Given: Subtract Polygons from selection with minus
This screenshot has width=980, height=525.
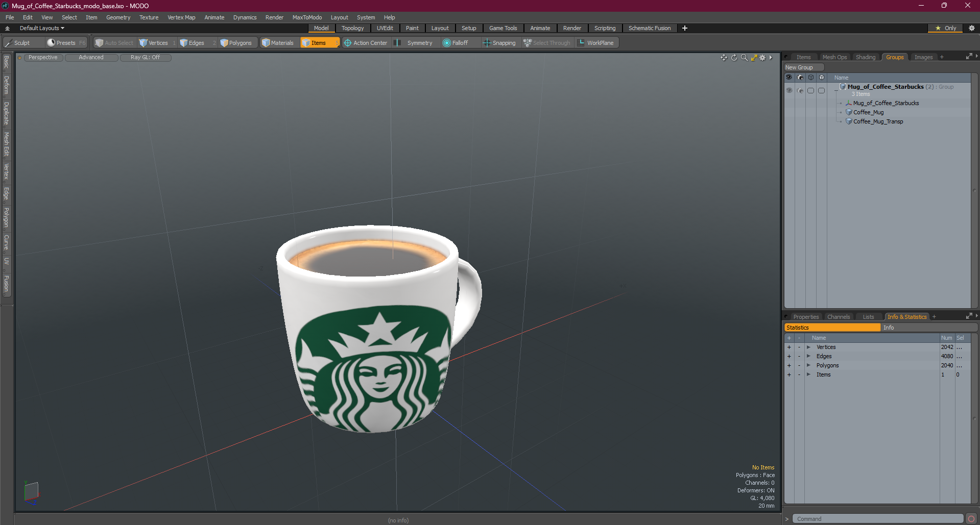Looking at the screenshot, I should click(x=799, y=365).
